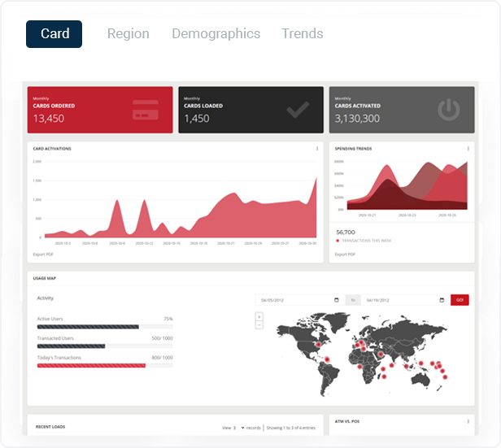Image resolution: width=501 pixels, height=448 pixels.
Task: Open calendar picker on end date field
Action: coord(440,300)
